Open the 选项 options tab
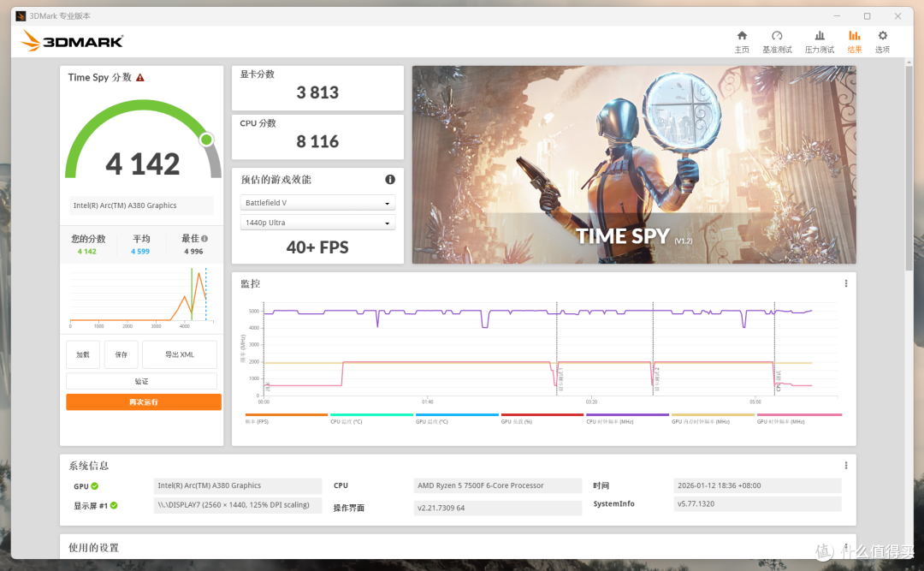Viewport: 924px width, 571px height. (882, 42)
